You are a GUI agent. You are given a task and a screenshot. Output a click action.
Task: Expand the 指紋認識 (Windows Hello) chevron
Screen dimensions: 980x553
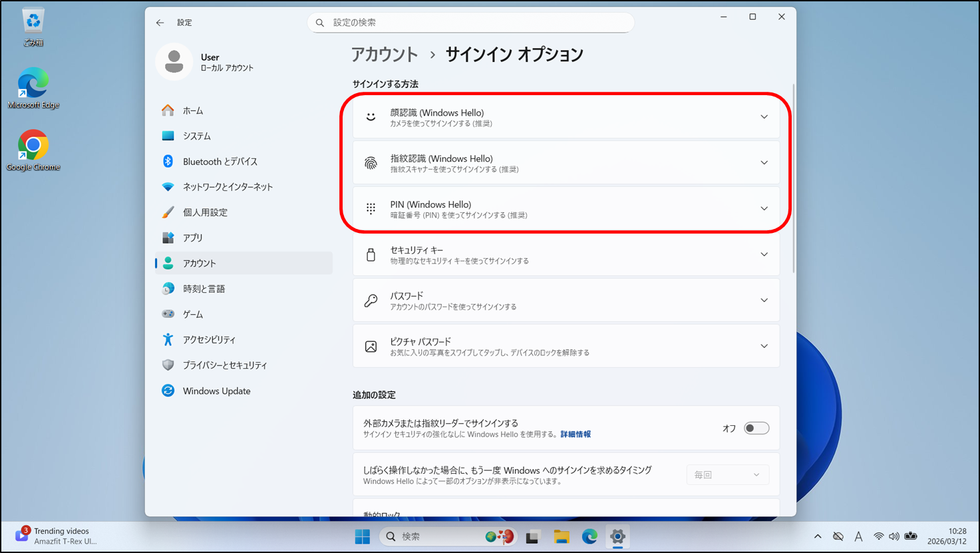point(764,163)
